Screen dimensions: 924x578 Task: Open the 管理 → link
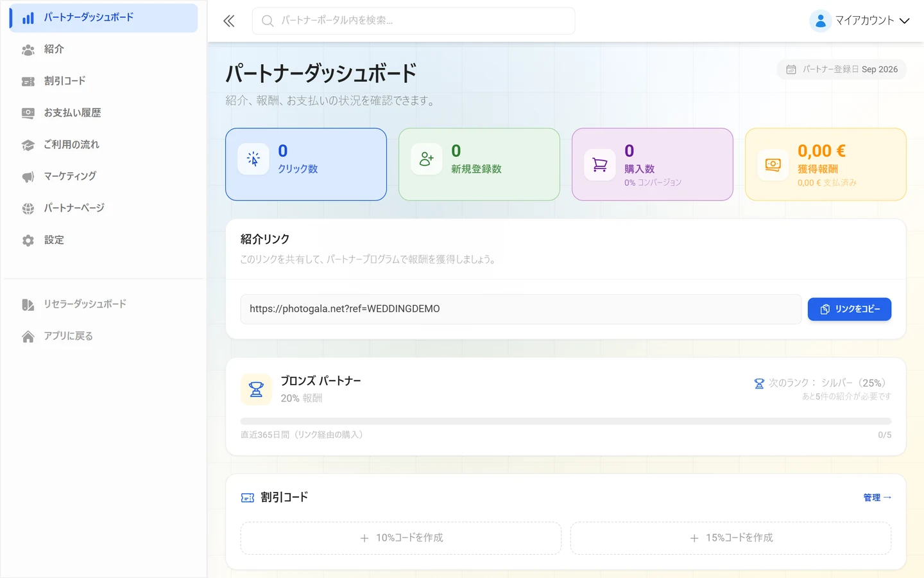click(x=877, y=498)
